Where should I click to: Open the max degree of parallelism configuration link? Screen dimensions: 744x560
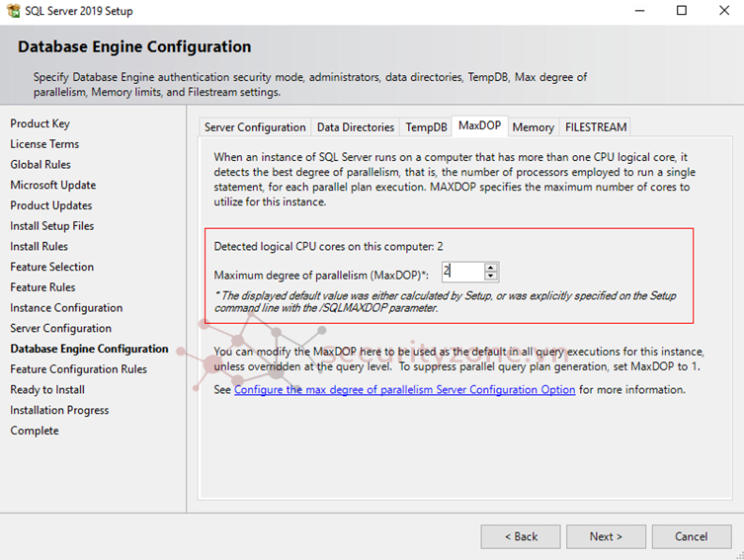click(x=404, y=390)
